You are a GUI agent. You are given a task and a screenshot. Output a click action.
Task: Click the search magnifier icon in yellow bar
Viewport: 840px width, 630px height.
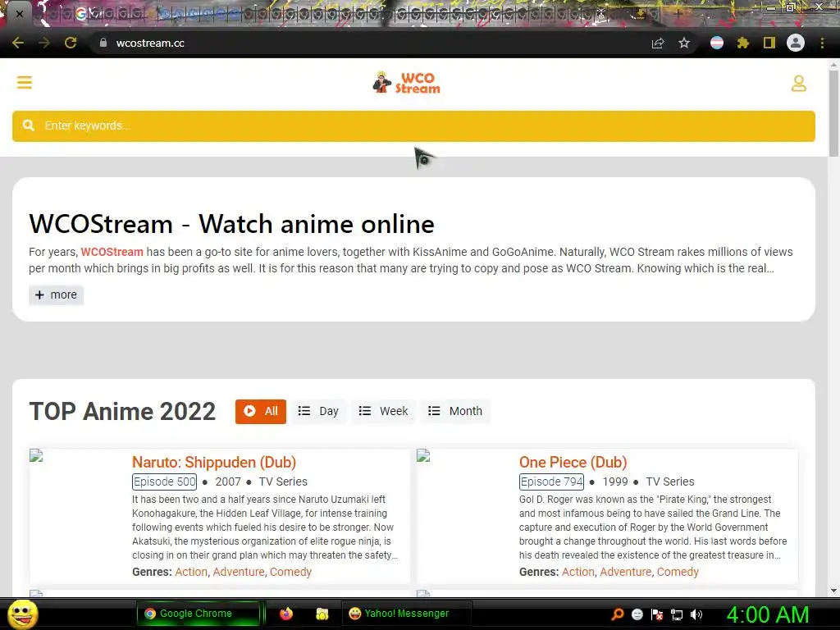click(x=29, y=126)
